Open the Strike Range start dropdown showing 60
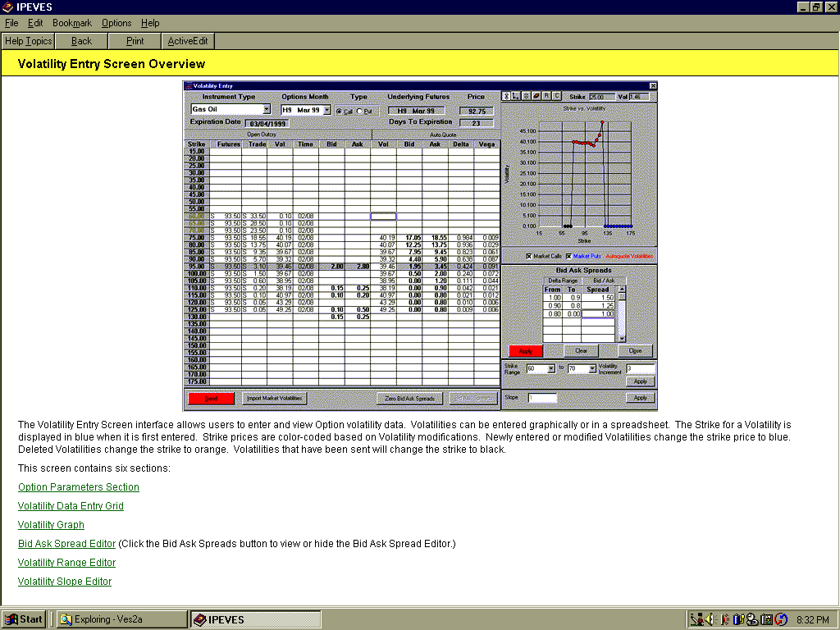 (x=550, y=369)
